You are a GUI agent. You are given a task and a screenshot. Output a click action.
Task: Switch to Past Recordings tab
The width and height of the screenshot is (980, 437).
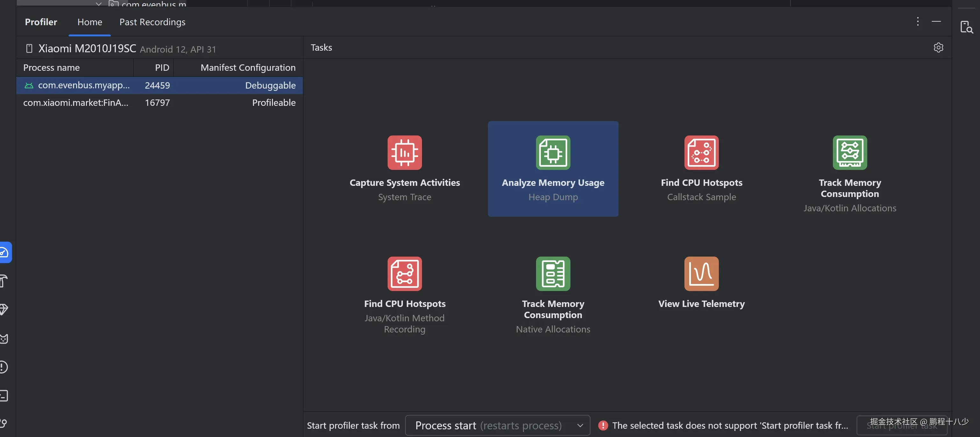pos(152,22)
